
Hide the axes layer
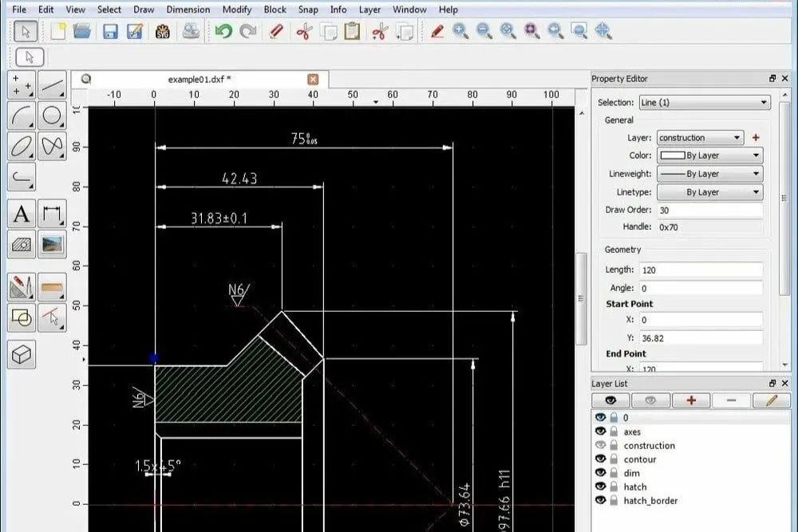pos(601,432)
